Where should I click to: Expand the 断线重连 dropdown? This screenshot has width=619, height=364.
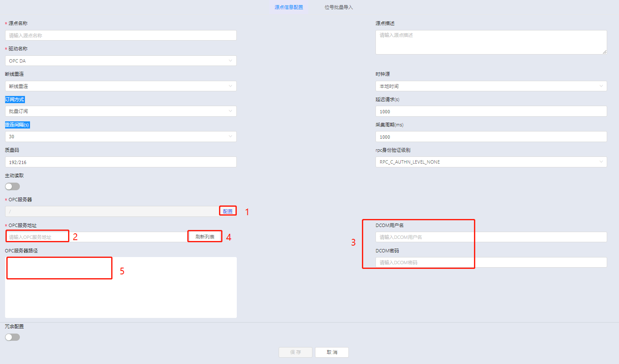(x=121, y=86)
